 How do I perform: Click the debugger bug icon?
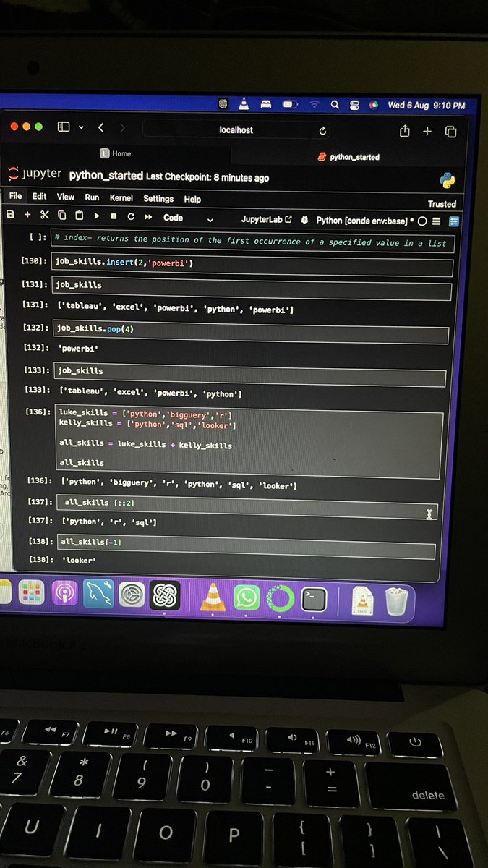pos(304,220)
